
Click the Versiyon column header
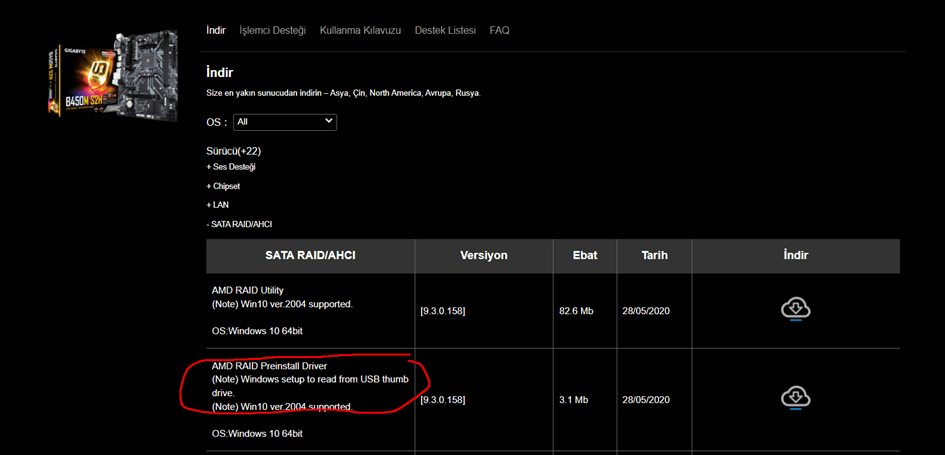[484, 256]
